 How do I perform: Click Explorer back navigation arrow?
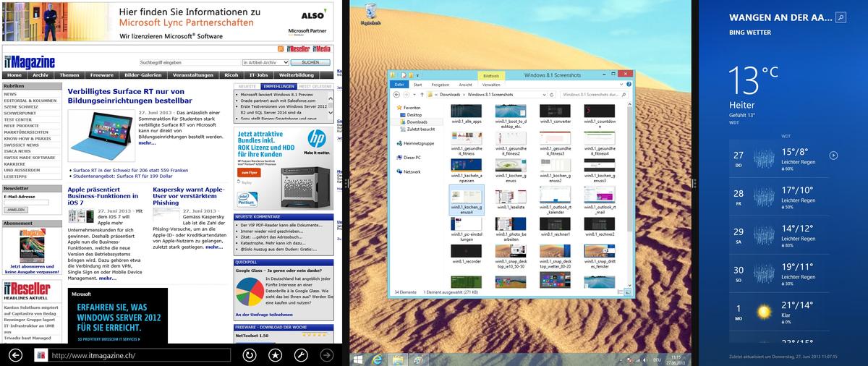(396, 94)
